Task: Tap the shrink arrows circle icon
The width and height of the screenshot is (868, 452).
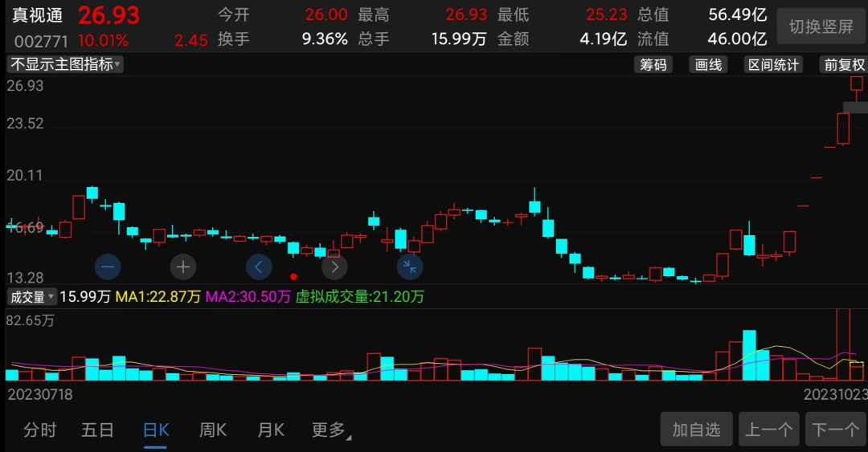Action: pos(410,267)
